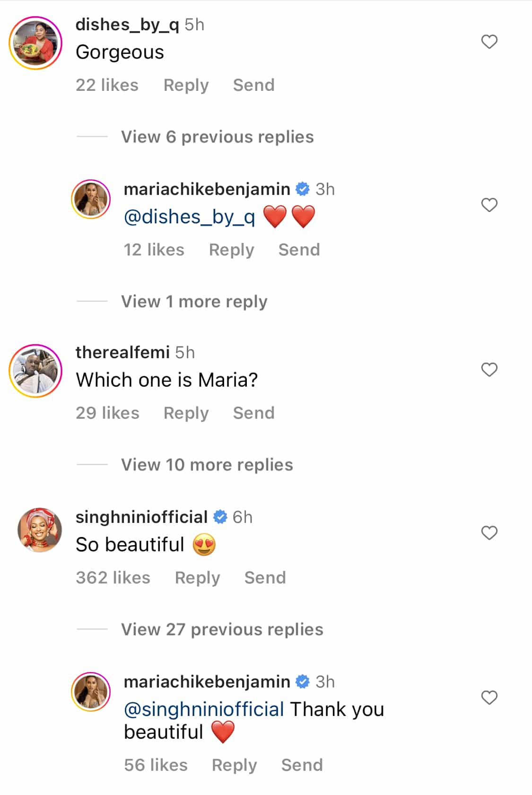This screenshot has width=532, height=795.
Task: Like mariachikebenjamin's reply to dishes_by_q
Action: [x=489, y=205]
